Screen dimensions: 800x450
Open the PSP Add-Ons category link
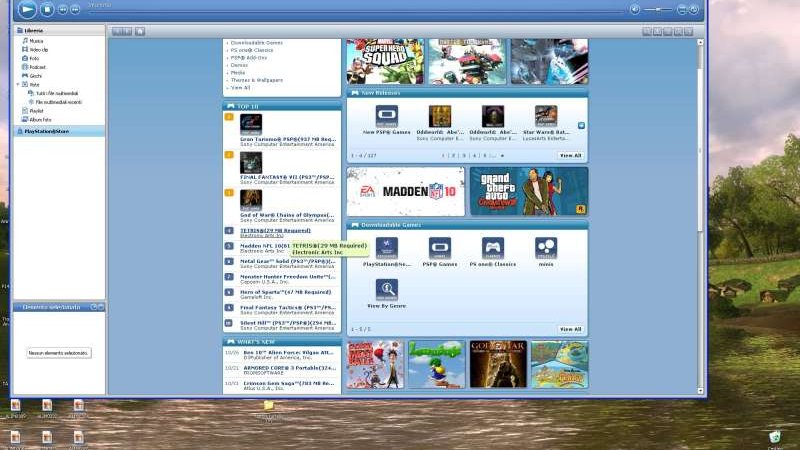tap(248, 58)
